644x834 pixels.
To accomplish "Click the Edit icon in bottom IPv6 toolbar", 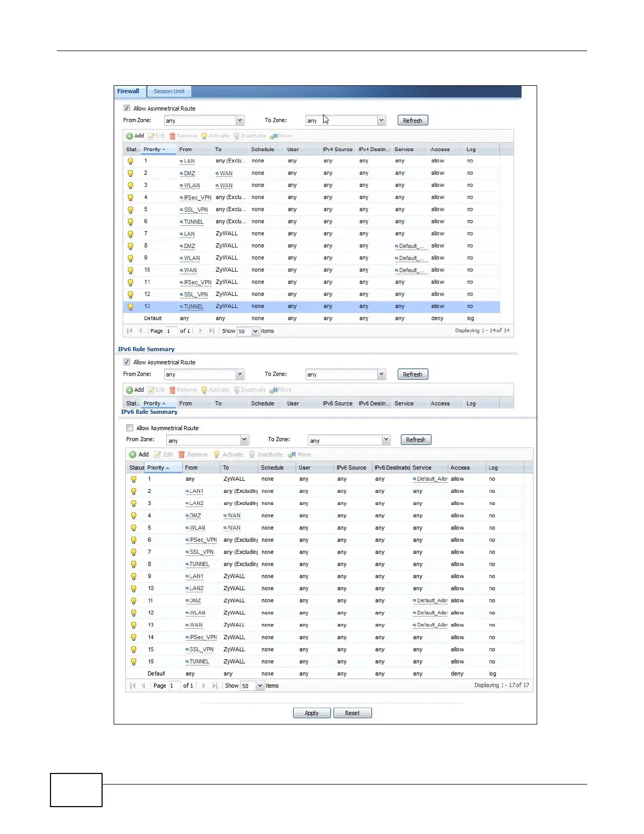I will click(x=157, y=455).
